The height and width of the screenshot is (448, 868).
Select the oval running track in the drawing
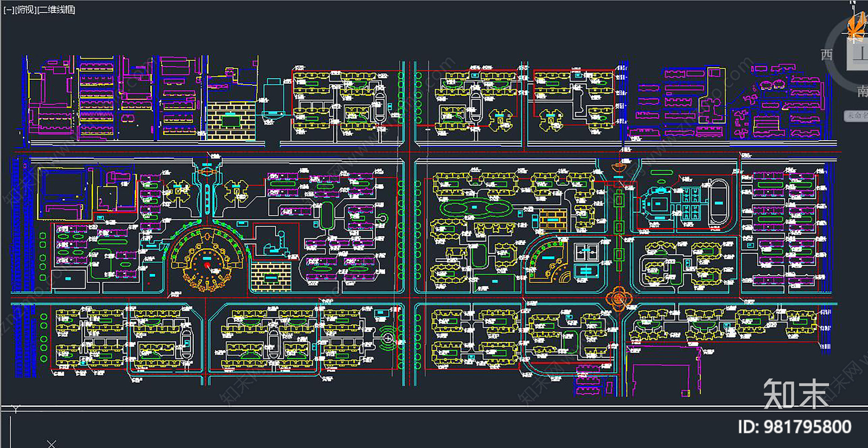pyautogui.click(x=719, y=203)
